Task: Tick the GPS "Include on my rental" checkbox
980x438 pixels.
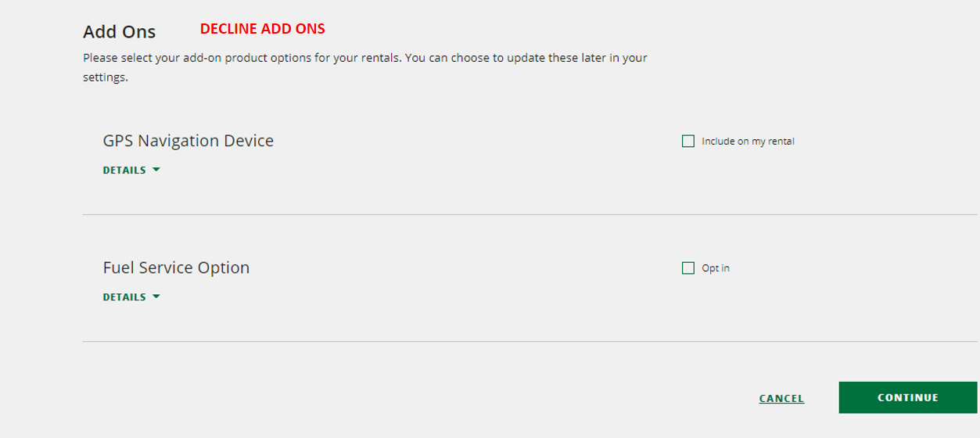Action: 688,142
